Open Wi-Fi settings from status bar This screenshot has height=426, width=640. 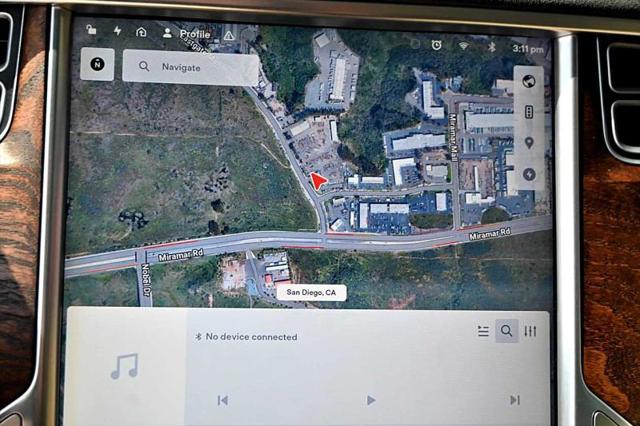(463, 46)
